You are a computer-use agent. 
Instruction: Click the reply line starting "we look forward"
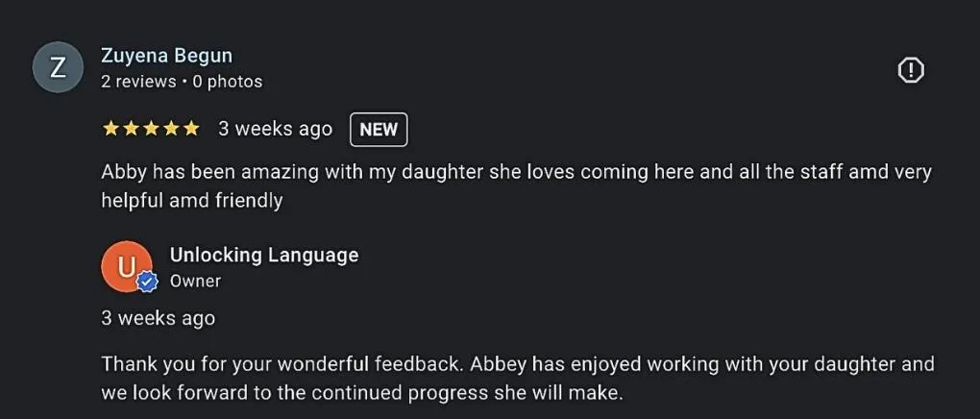(362, 393)
